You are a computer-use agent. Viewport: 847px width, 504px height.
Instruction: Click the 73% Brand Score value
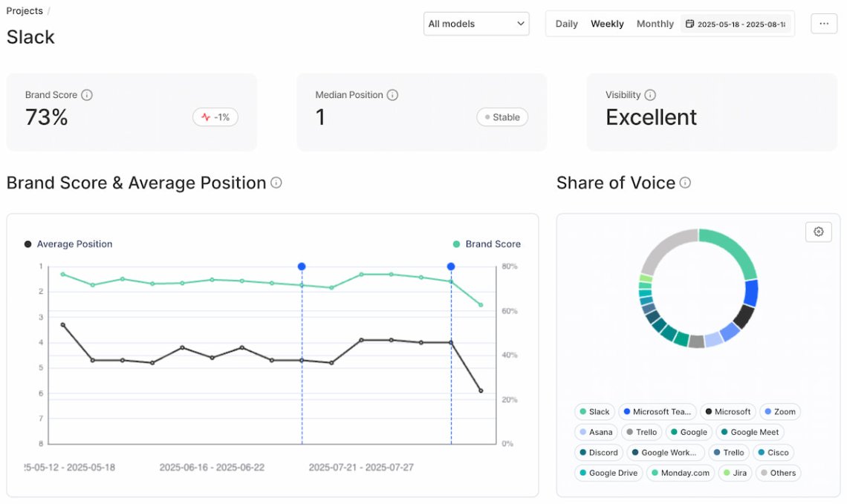click(47, 117)
